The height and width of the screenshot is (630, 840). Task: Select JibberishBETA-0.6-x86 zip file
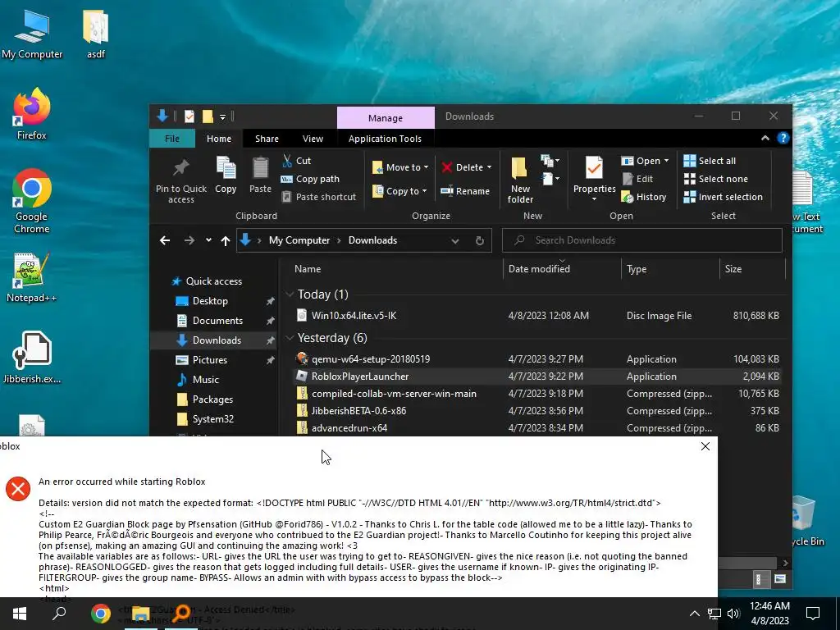pyautogui.click(x=537, y=411)
